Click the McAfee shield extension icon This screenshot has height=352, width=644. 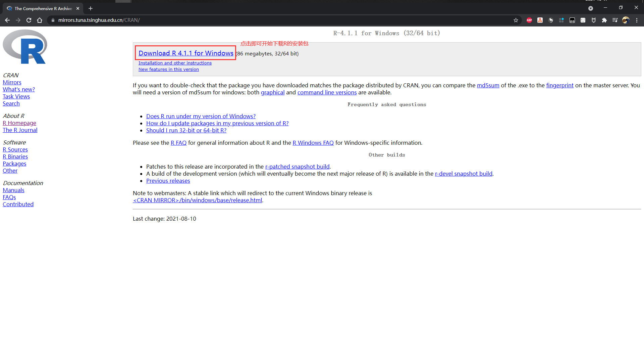[x=594, y=20]
